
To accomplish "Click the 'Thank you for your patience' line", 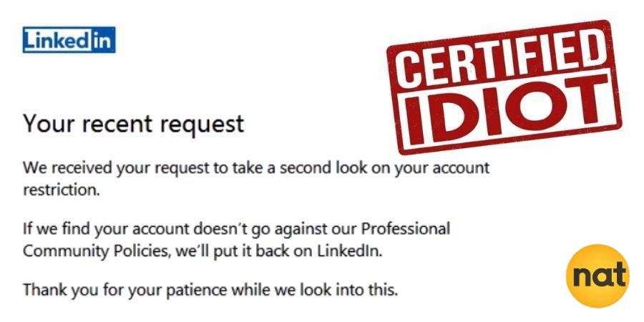I will pos(210,291).
